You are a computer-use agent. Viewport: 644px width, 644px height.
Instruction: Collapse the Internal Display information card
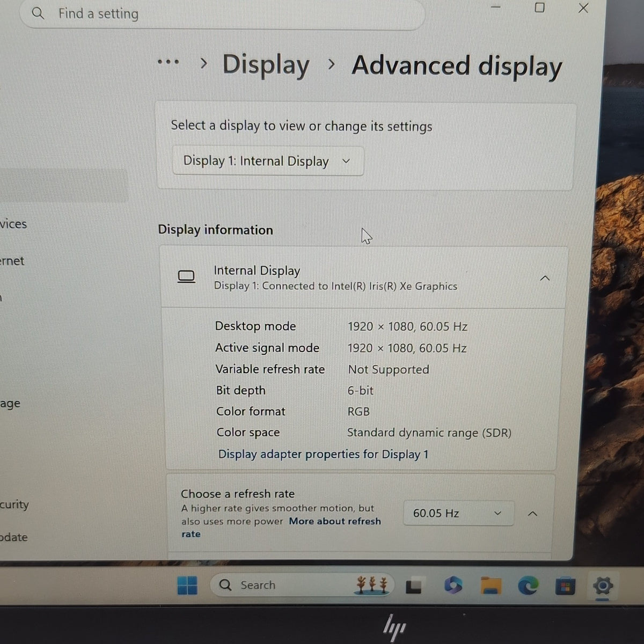click(544, 278)
